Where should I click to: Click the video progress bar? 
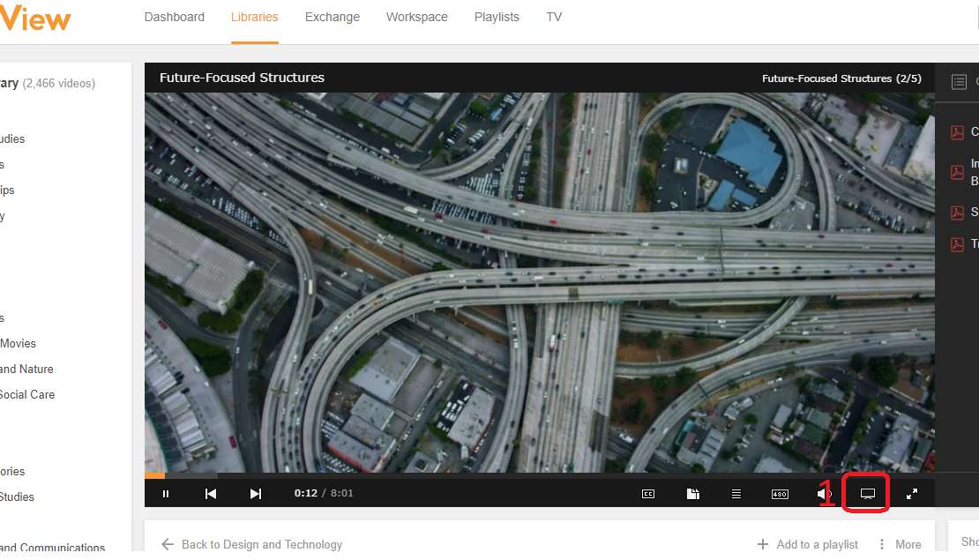point(529,475)
